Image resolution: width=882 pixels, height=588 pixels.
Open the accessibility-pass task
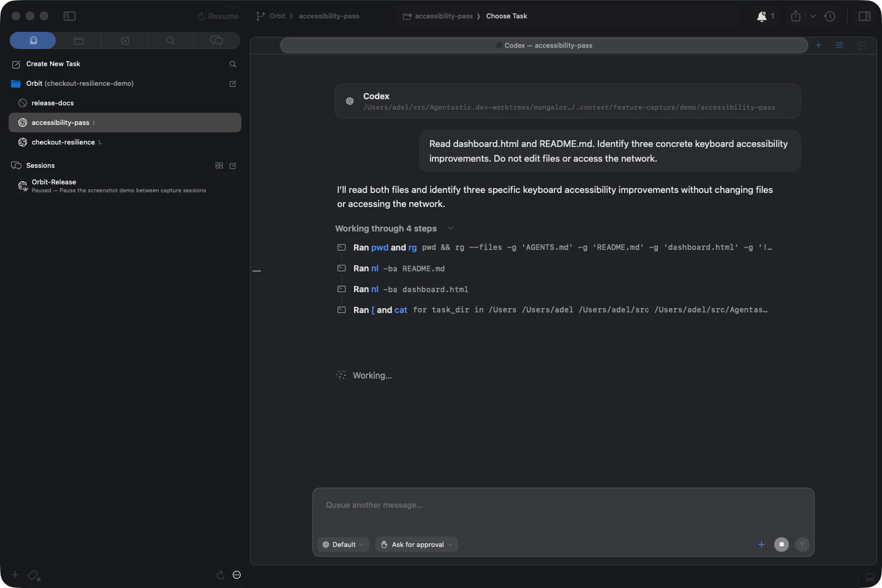click(x=125, y=123)
